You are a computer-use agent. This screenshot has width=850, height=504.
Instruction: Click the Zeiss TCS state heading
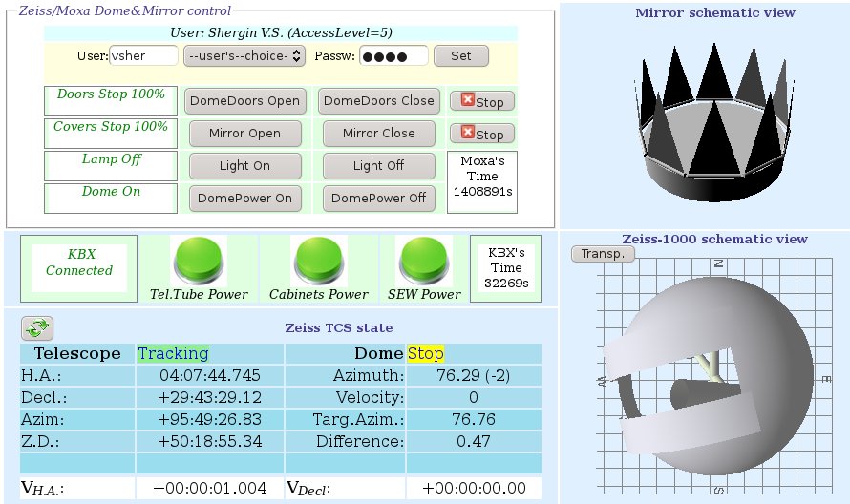coord(339,327)
